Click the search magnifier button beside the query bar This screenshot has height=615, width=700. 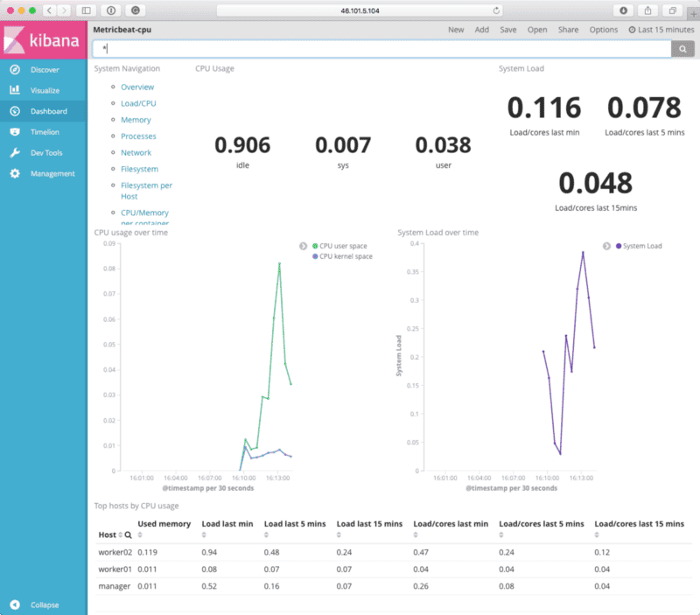point(682,48)
